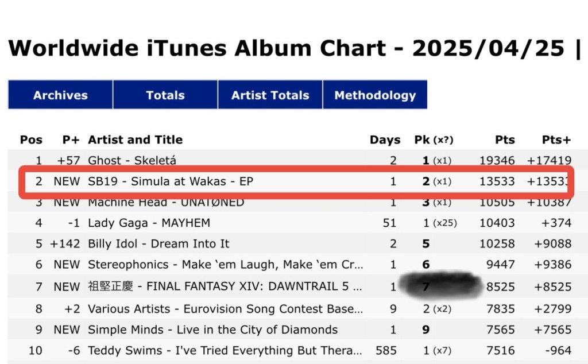This screenshot has width=588, height=364.
Task: Select Billy Idol - Dream Into It
Action: click(158, 243)
